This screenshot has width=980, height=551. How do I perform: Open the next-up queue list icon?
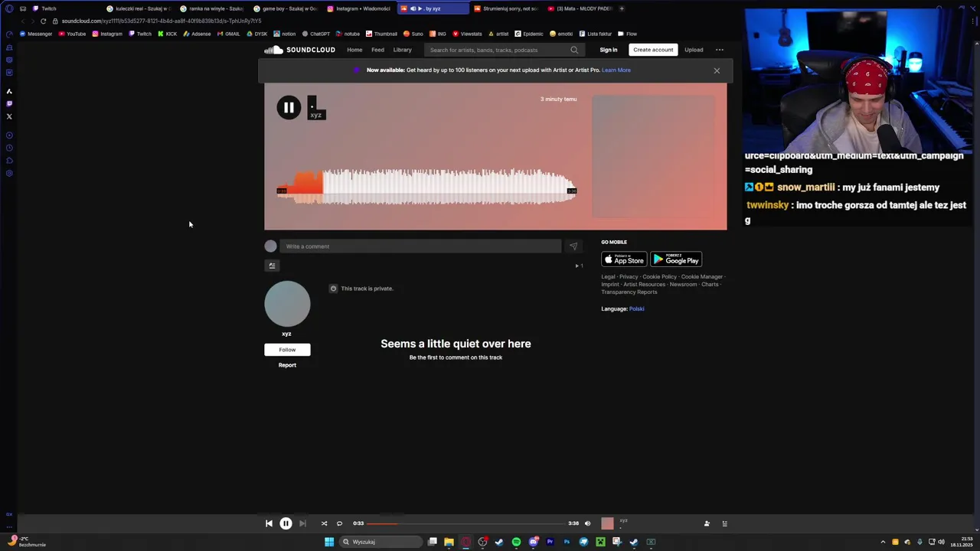(724, 523)
